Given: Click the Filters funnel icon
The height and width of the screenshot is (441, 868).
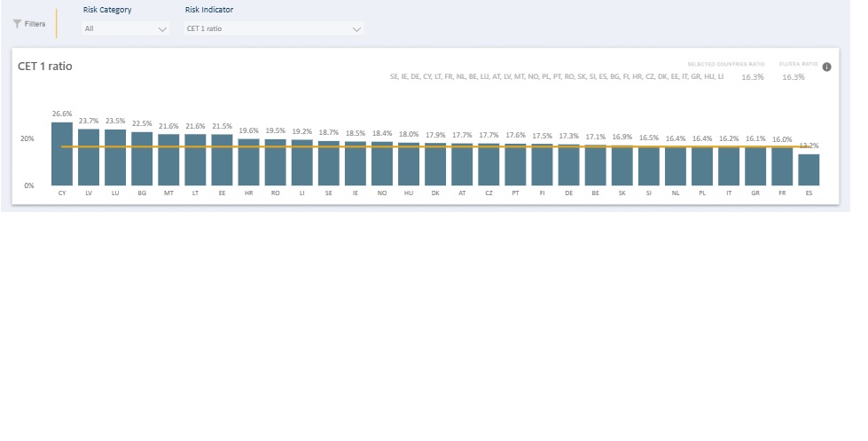Looking at the screenshot, I should (17, 24).
